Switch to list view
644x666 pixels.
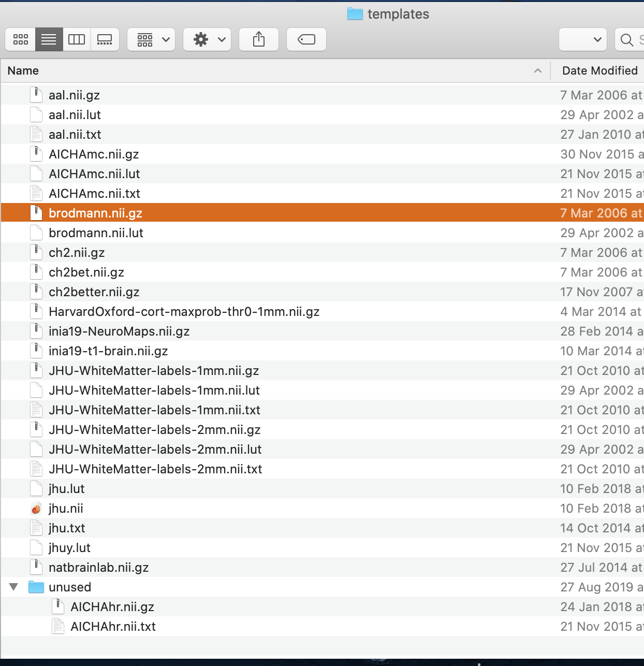coord(49,39)
